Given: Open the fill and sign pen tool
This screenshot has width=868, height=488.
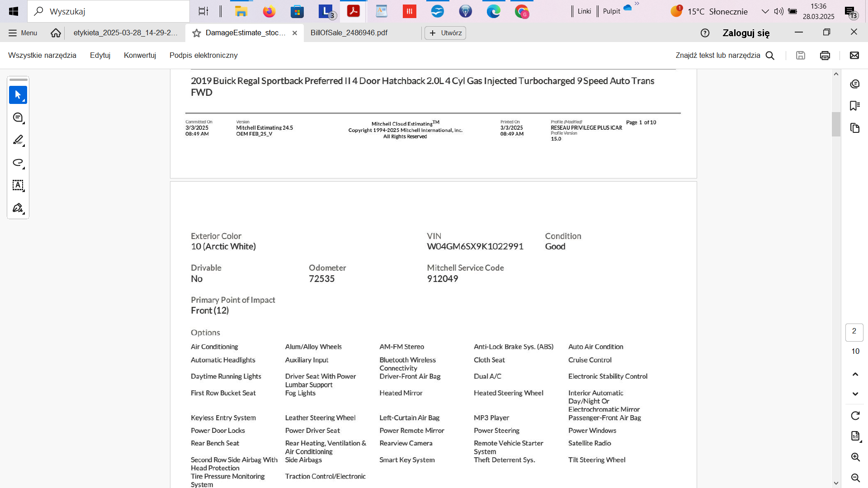Looking at the screenshot, I should click(x=18, y=208).
